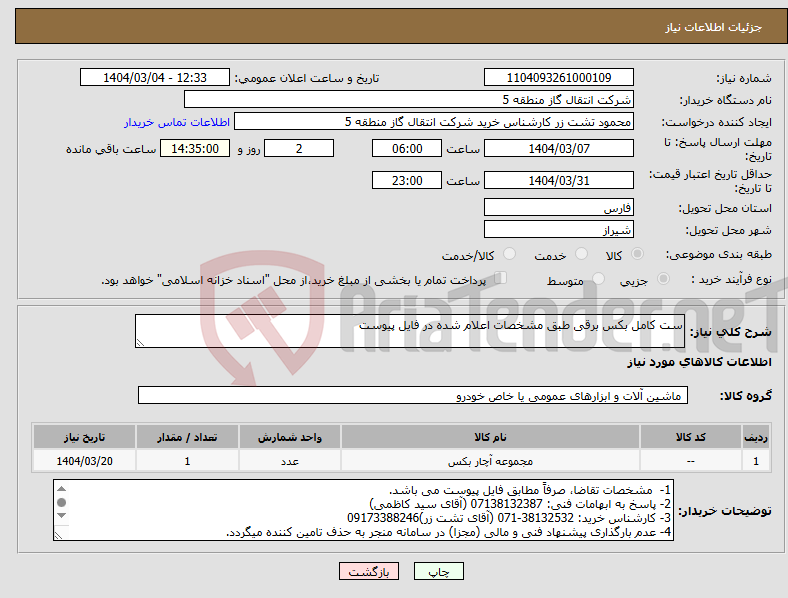Click scroll up arrow in buyer notes
This screenshot has height=598, width=788.
(x=61, y=489)
